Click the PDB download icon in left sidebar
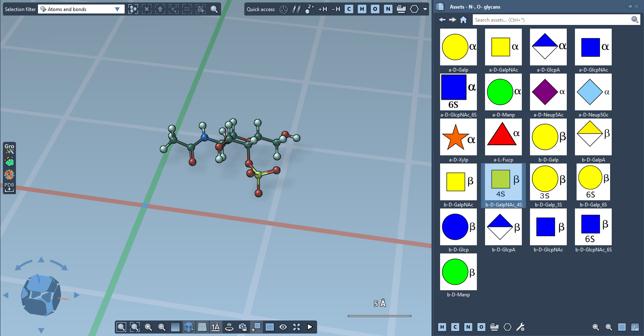The width and height of the screenshot is (644, 336). coord(9,187)
